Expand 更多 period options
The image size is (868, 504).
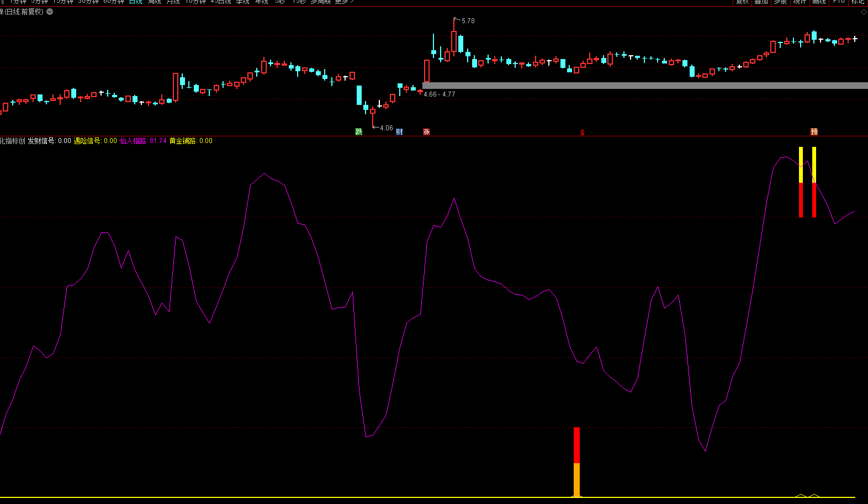(343, 2)
